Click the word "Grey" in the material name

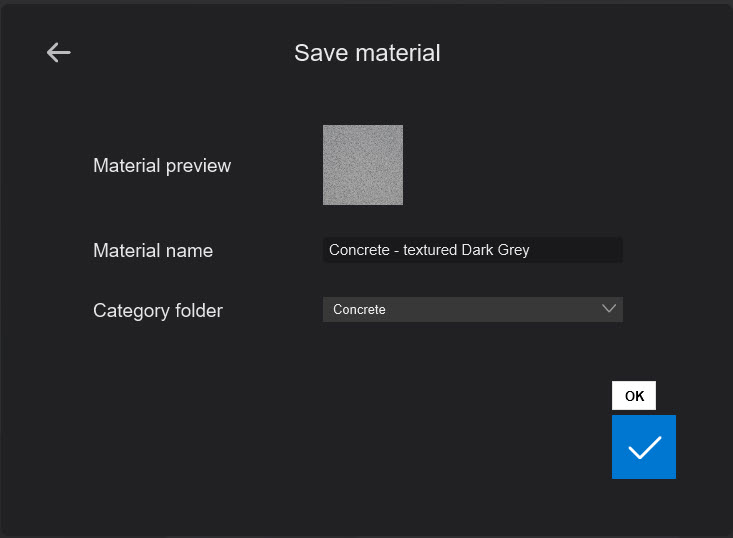(513, 250)
